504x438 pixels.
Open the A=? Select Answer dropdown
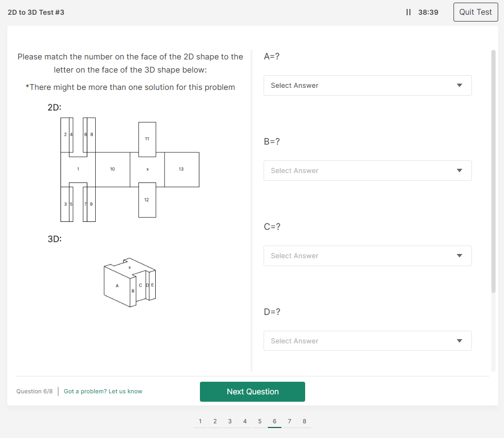[367, 86]
